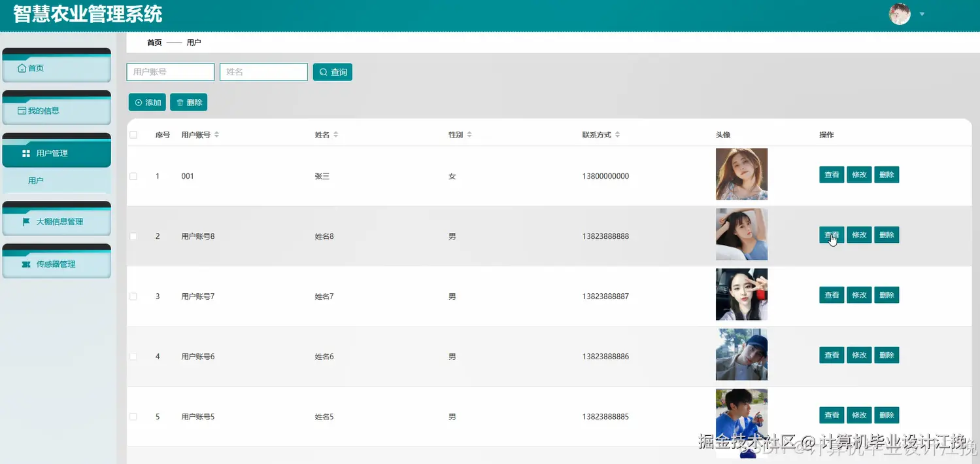Viewport: 980px width, 464px height.
Task: Focus the 用户账号 search field
Action: pyautogui.click(x=171, y=72)
